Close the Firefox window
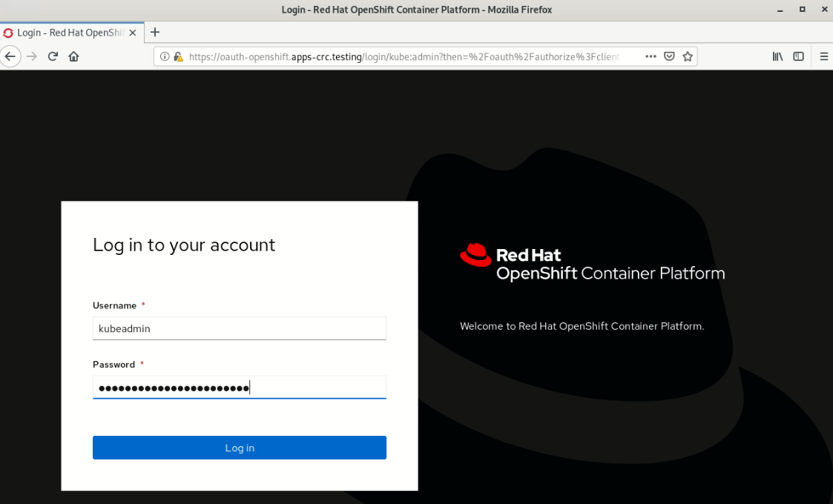This screenshot has width=833, height=504. coord(824,10)
